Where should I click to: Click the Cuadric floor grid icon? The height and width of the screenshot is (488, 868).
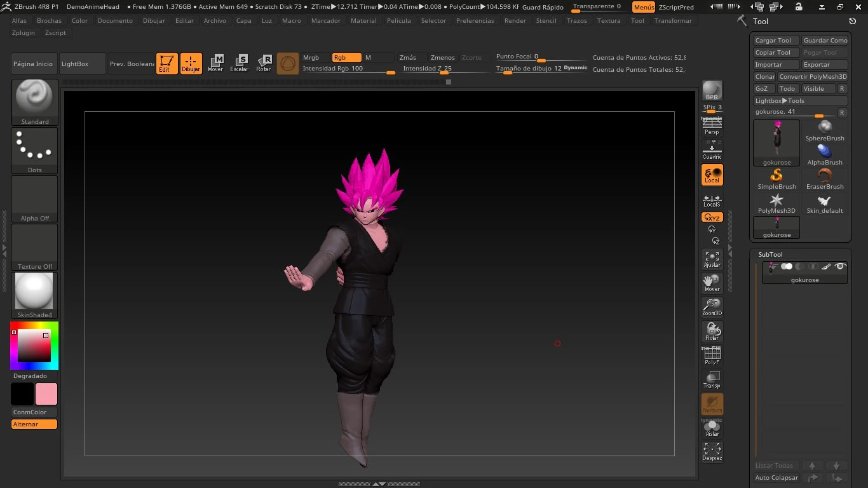712,151
